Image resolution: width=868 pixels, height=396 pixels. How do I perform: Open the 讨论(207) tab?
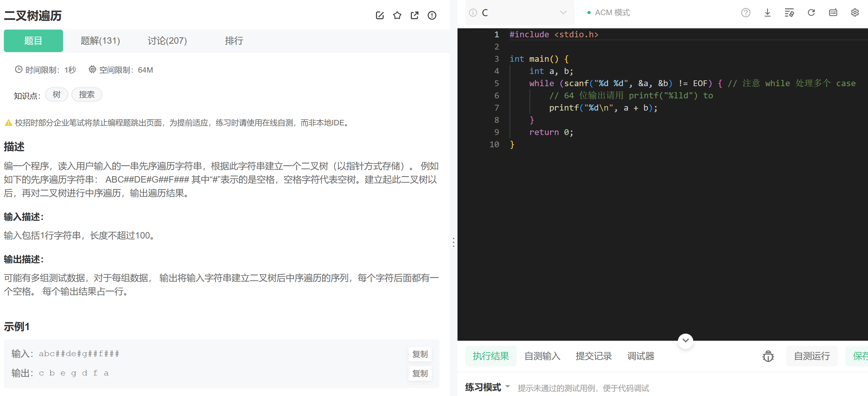coord(167,41)
